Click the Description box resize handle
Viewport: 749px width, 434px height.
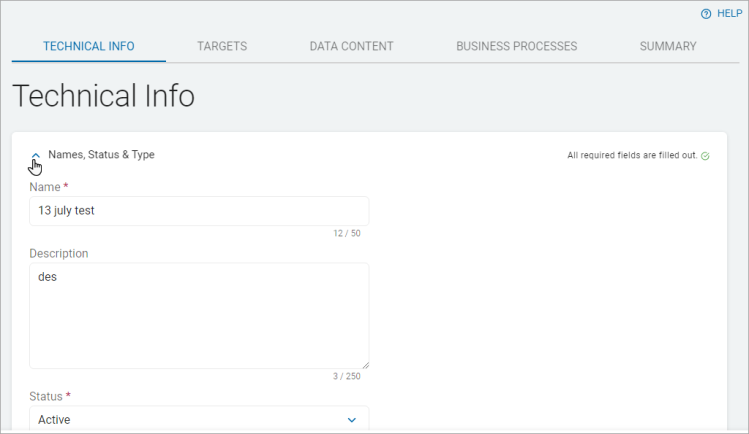pos(364,364)
